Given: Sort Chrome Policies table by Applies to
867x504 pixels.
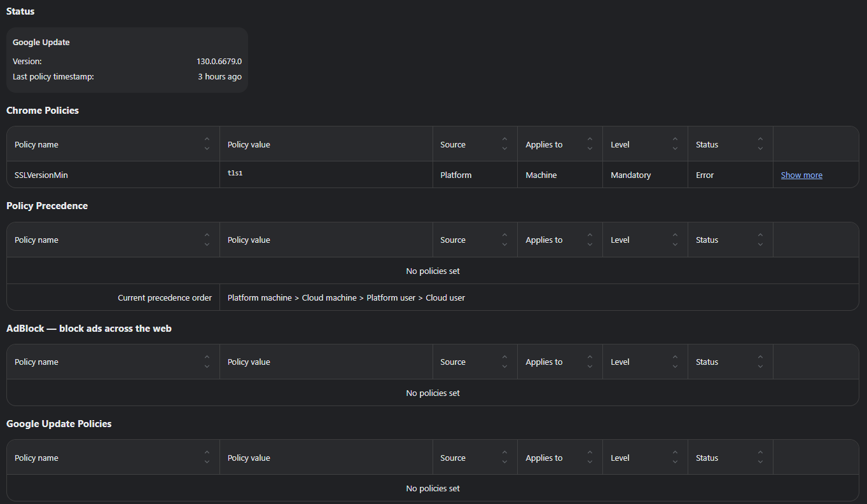Looking at the screenshot, I should click(x=590, y=144).
